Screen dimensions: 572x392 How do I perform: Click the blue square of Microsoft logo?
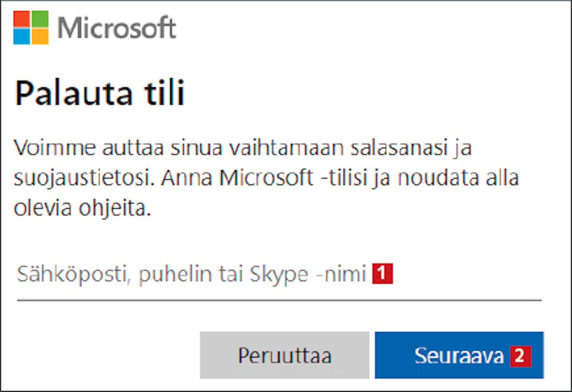click(x=21, y=36)
